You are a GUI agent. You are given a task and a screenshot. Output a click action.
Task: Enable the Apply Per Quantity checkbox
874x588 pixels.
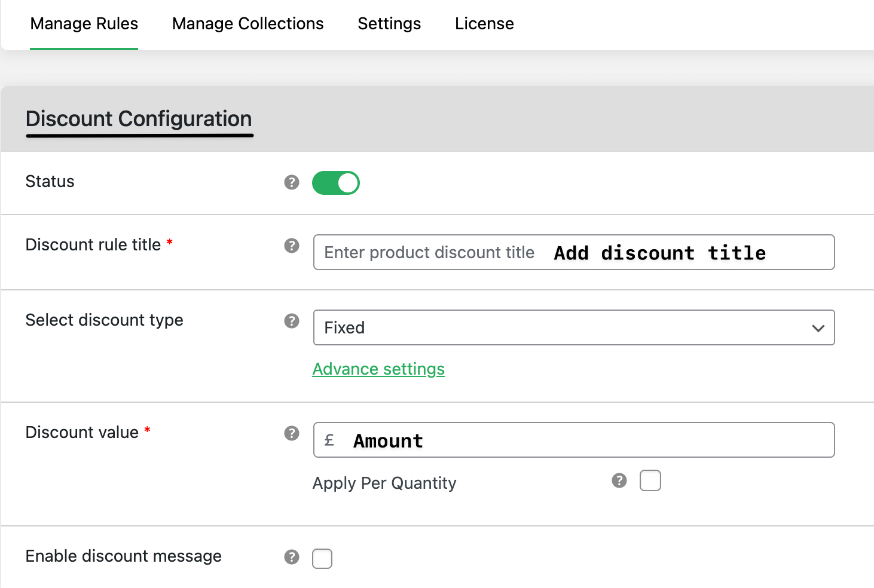pyautogui.click(x=650, y=480)
